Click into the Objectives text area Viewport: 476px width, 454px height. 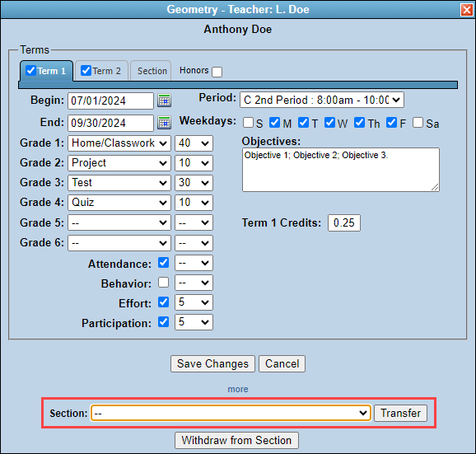341,170
